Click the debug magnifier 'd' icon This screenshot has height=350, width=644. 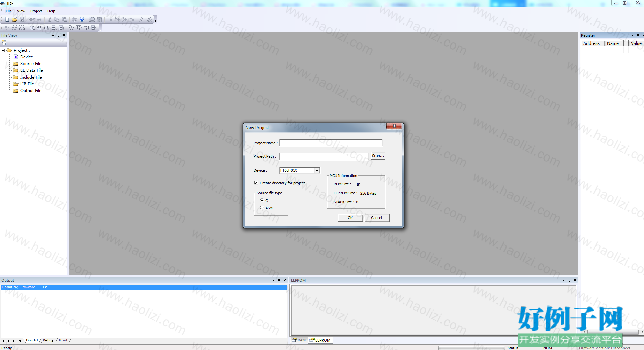point(32,28)
